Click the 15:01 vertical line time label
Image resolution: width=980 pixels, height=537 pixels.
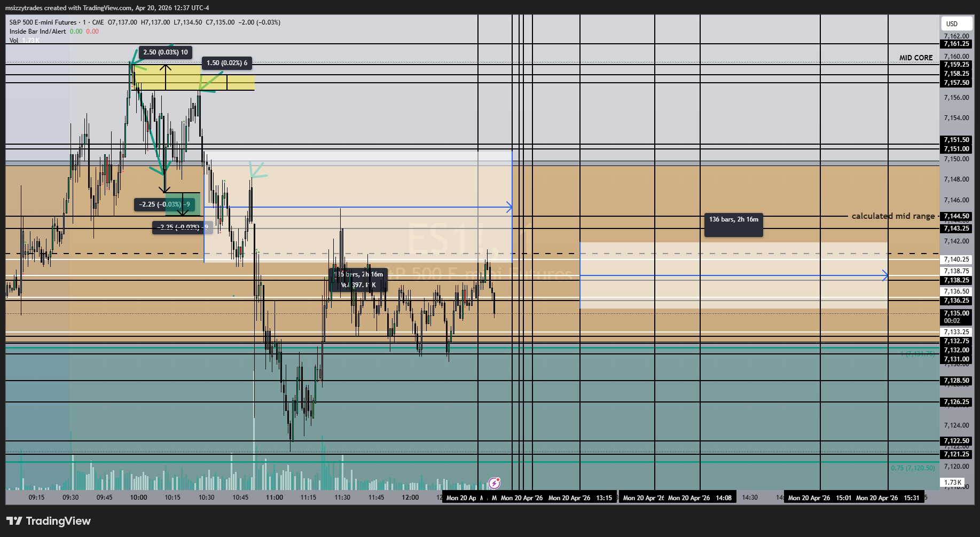click(x=820, y=497)
